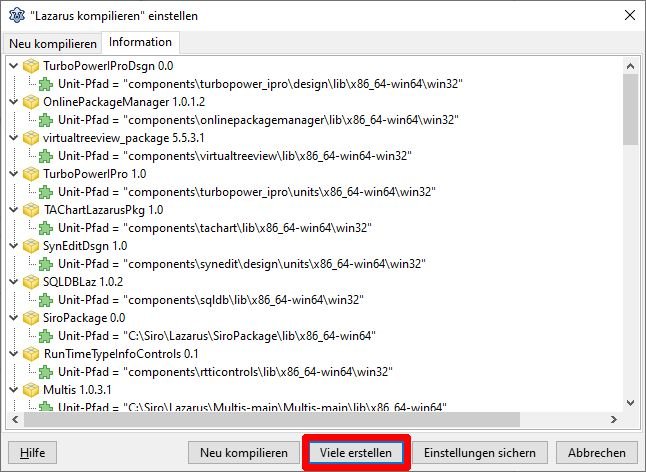Image resolution: width=646 pixels, height=472 pixels.
Task: Click the SiroPackage package icon
Action: click(31, 318)
